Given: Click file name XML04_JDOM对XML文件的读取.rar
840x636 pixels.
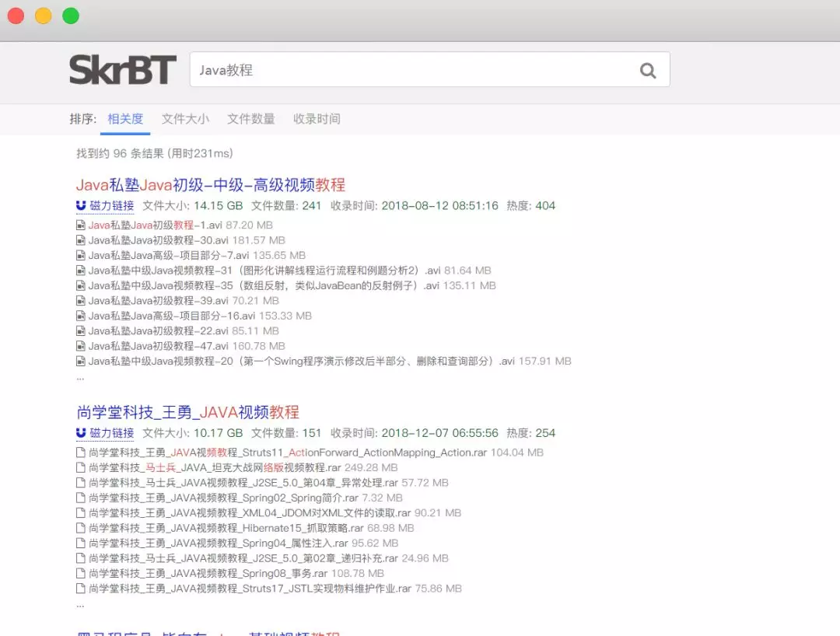Looking at the screenshot, I should click(x=250, y=513).
